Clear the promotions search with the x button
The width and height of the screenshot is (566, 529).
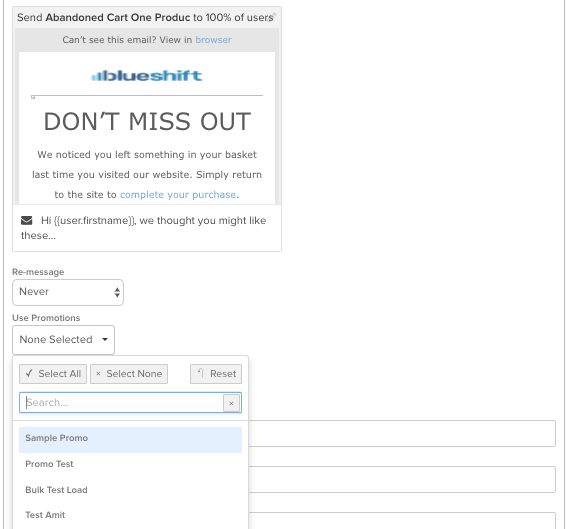click(231, 403)
